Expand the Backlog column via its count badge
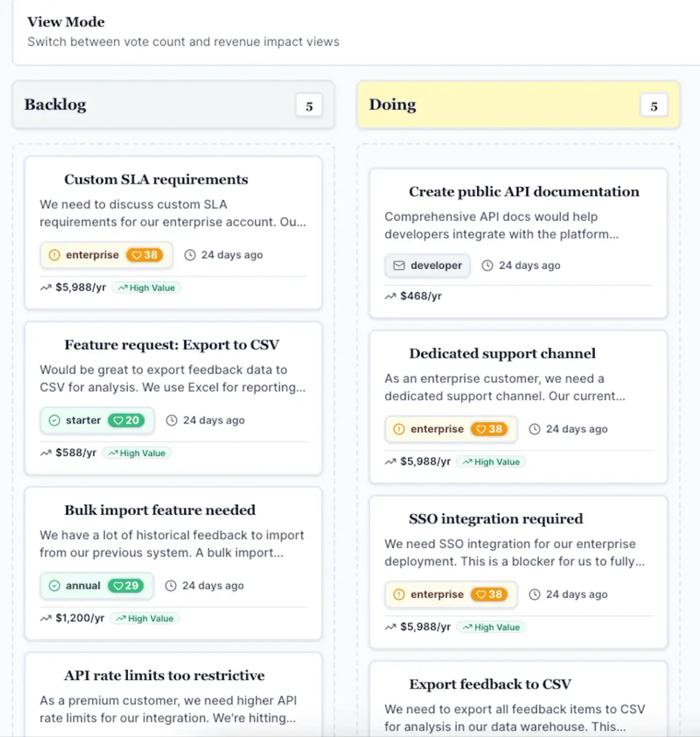 (x=309, y=105)
